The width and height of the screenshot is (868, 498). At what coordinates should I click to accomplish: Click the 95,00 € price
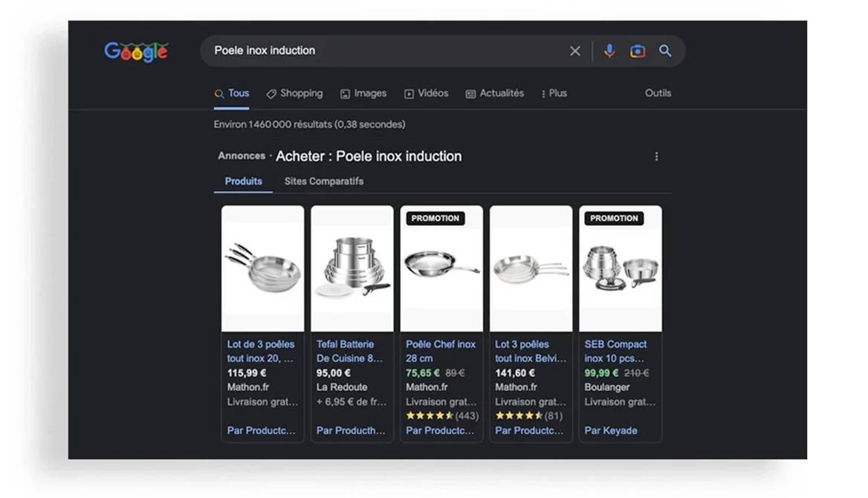pos(333,373)
